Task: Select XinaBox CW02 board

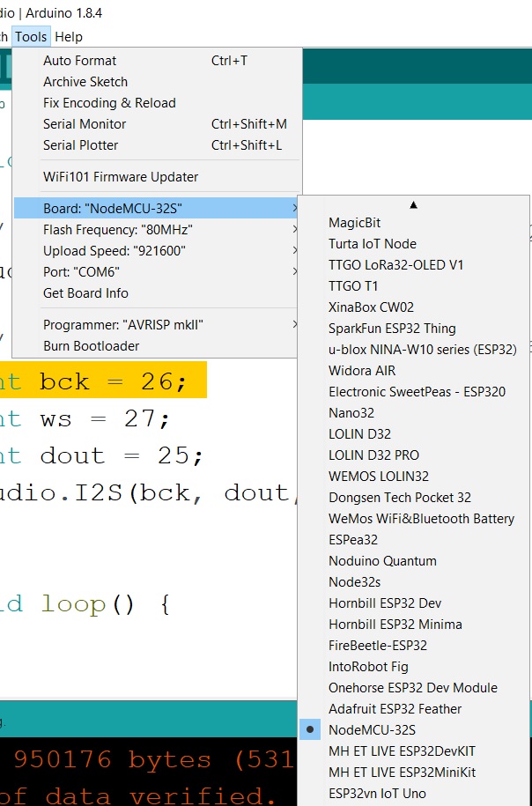Action: tap(413, 307)
